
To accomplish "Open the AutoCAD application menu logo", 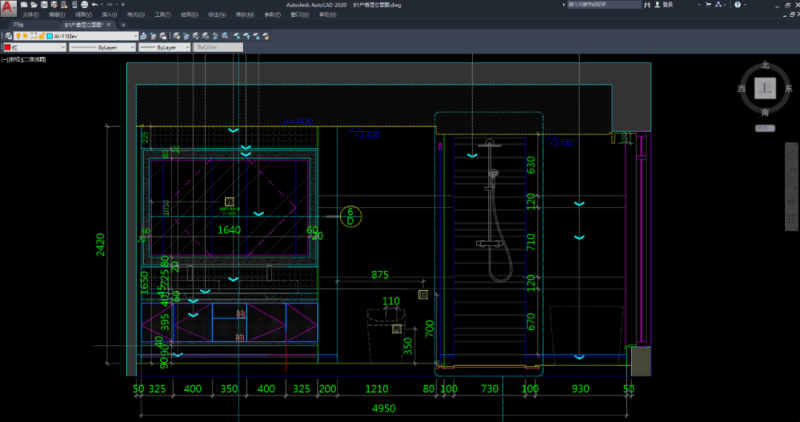I will point(8,8).
